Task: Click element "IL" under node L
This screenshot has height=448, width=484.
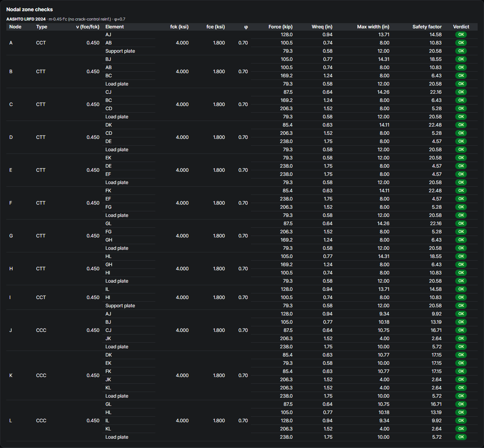Action: (x=107, y=421)
